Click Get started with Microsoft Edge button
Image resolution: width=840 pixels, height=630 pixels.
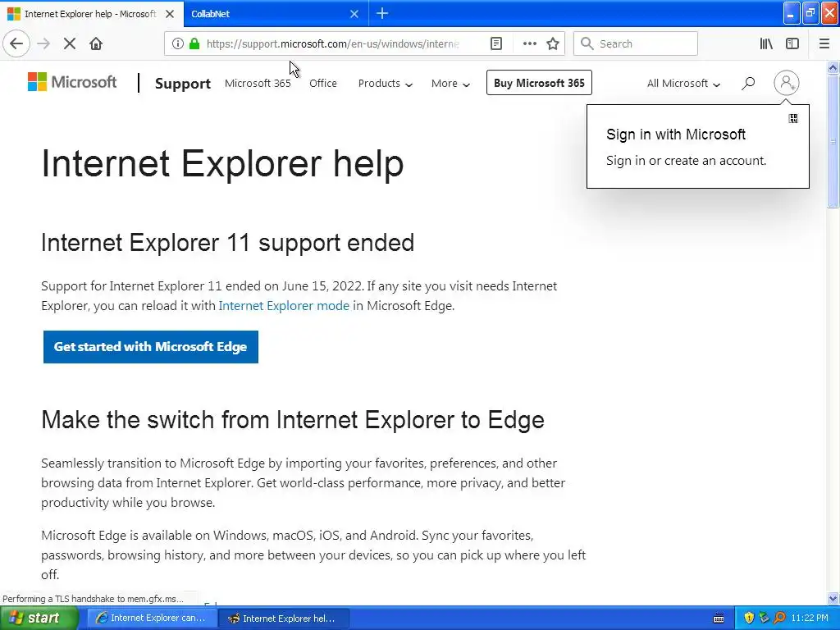(151, 347)
